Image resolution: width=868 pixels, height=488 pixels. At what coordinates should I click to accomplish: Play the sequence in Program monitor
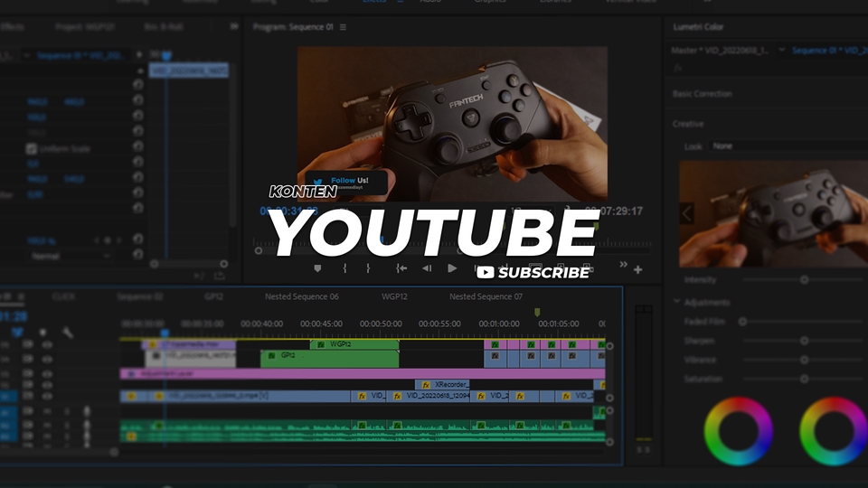tap(452, 268)
